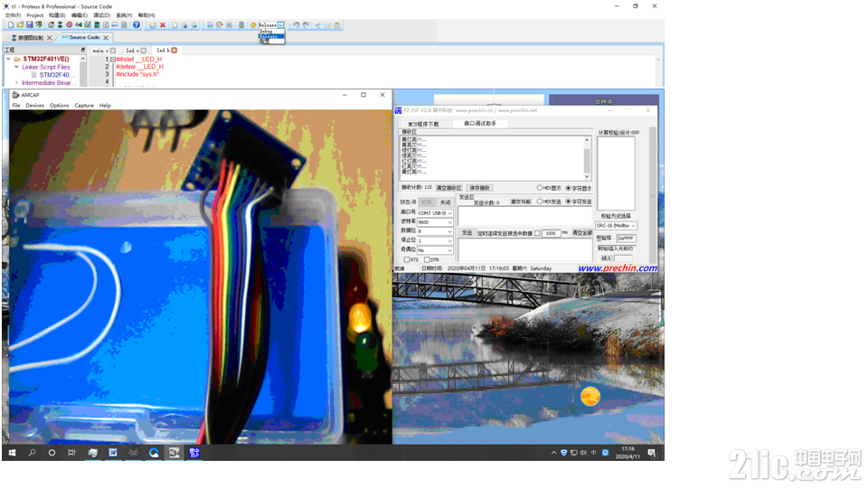Open the Release build configuration dropdown

click(280, 25)
